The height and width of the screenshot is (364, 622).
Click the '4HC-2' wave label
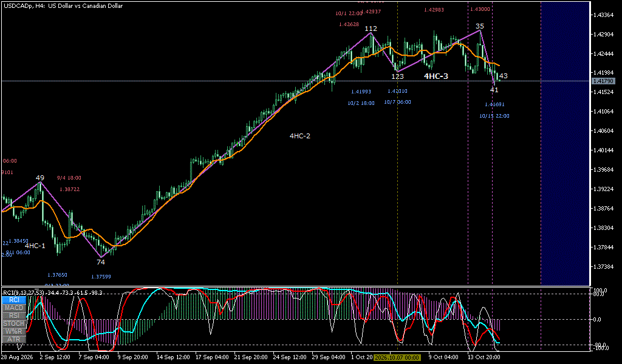coord(300,136)
